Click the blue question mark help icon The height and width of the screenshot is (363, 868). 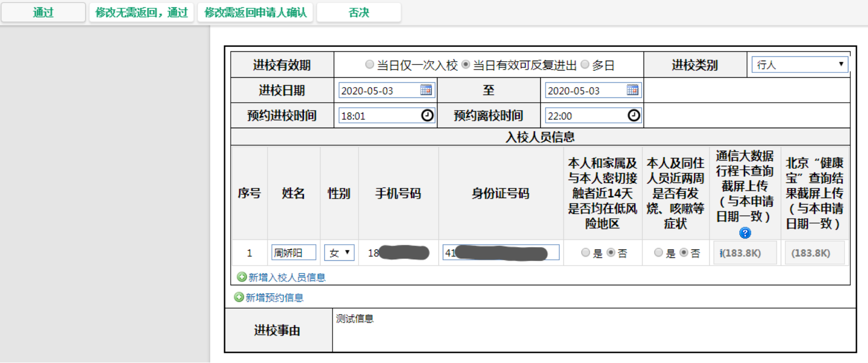tap(745, 233)
